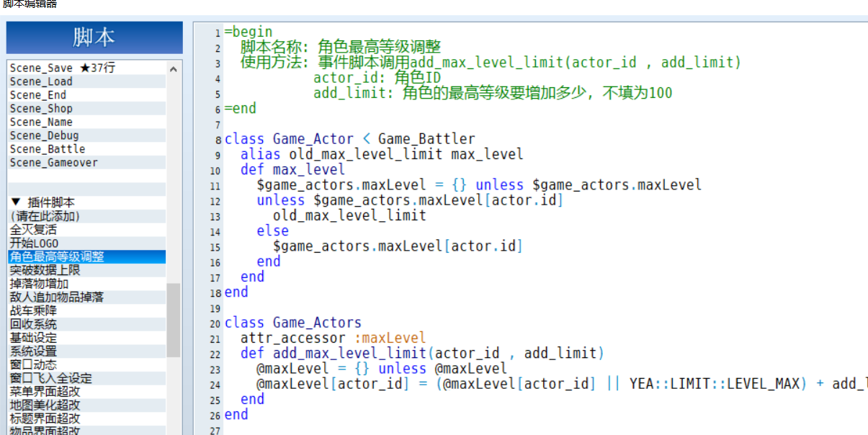Select Scene_Save script in list
Viewport: 868px width, 435px height.
[x=87, y=68]
